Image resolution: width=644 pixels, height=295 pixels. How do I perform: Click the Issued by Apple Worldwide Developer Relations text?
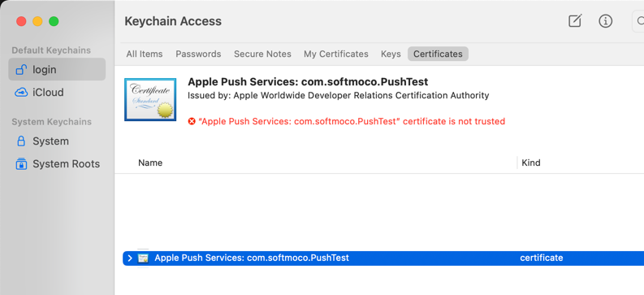(338, 96)
